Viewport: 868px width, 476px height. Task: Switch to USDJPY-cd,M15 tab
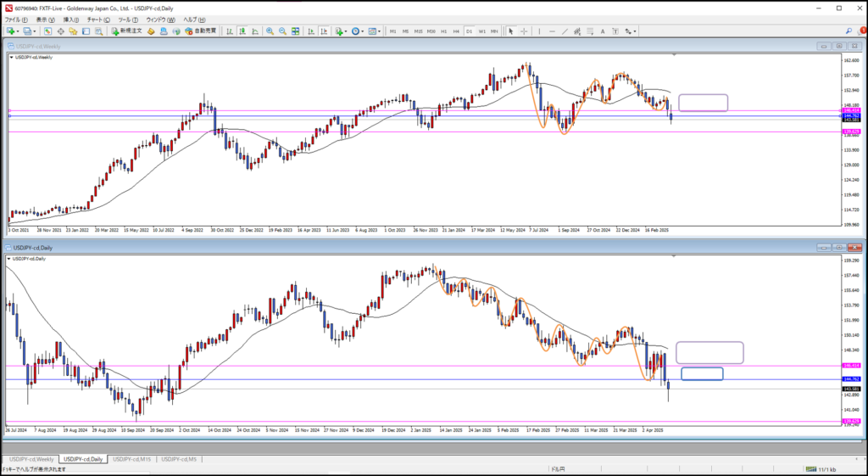pos(131,459)
